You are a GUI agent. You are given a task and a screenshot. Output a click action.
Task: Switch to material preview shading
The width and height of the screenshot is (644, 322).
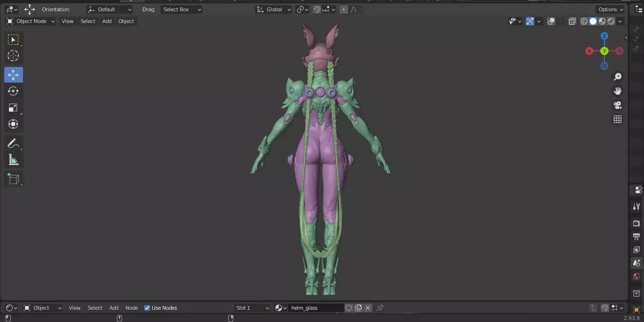click(x=602, y=21)
